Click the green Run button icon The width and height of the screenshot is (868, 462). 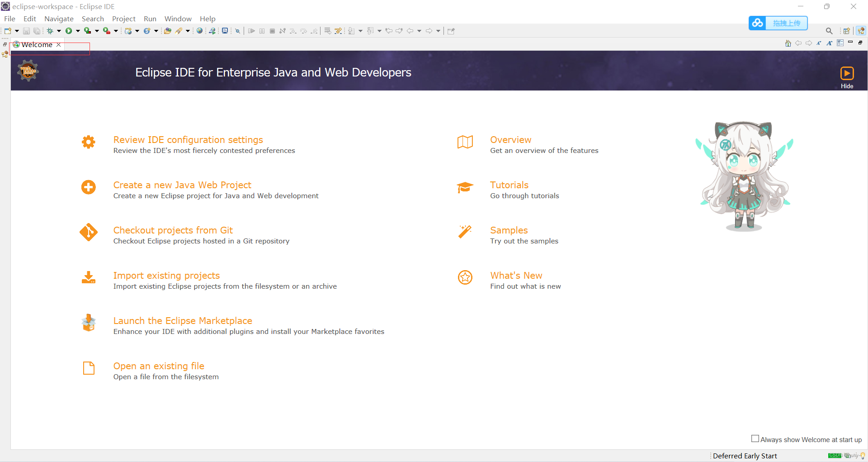(69, 31)
